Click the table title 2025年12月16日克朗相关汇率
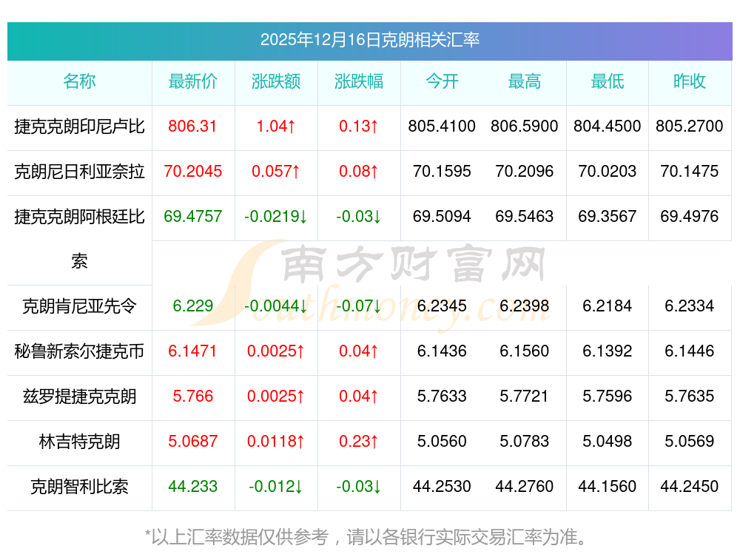Image resolution: width=740 pixels, height=560 pixels. coord(369,40)
